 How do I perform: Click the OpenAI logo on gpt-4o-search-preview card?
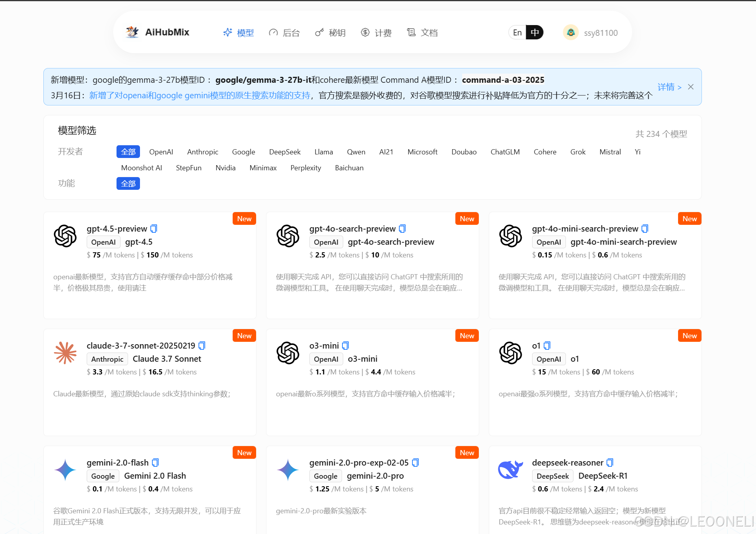pyautogui.click(x=288, y=236)
